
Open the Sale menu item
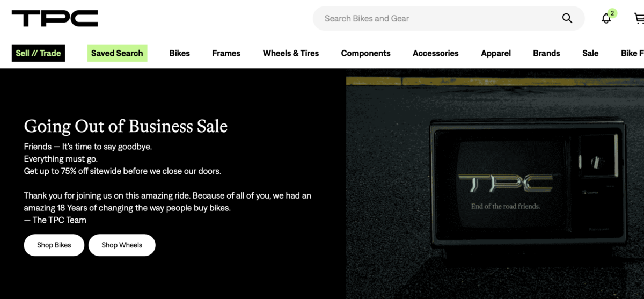tap(590, 53)
